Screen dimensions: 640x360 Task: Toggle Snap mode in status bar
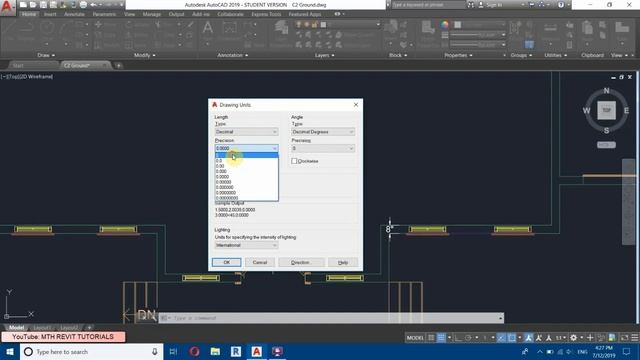(x=441, y=338)
